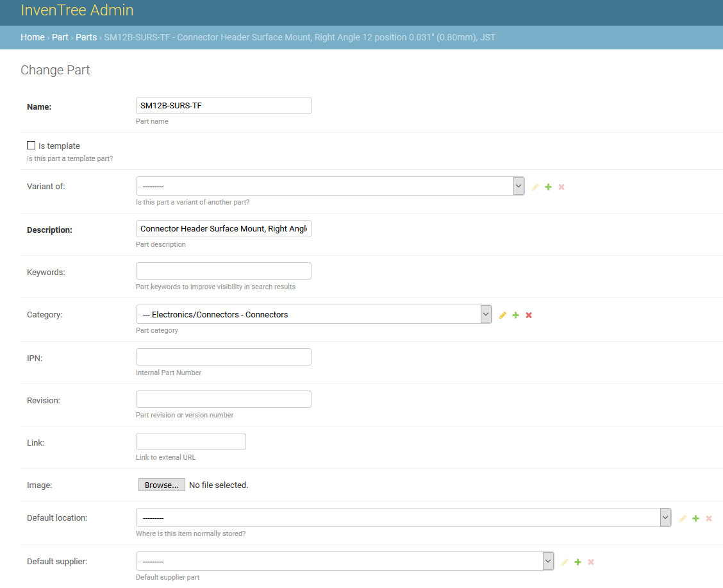
Task: Click into the Keywords text field
Action: (223, 271)
